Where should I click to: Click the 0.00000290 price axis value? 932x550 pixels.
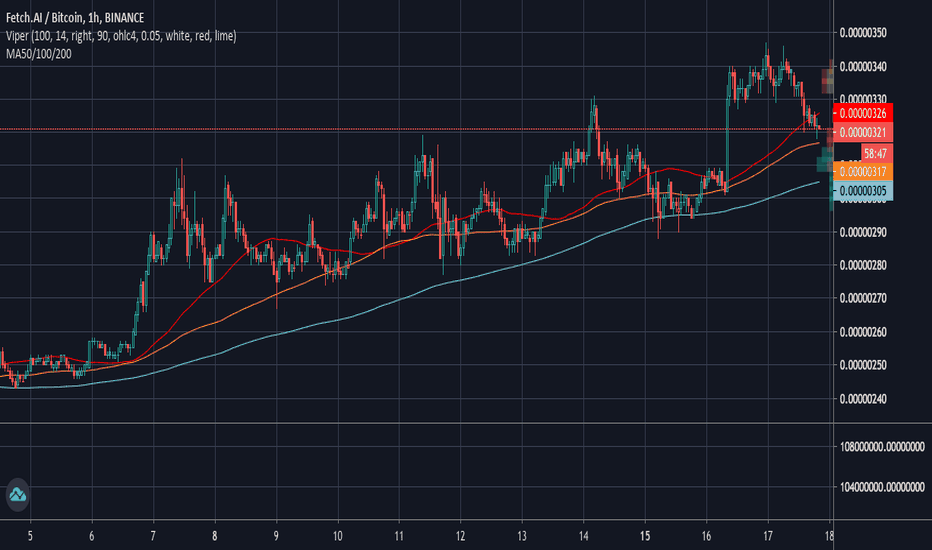coord(863,232)
